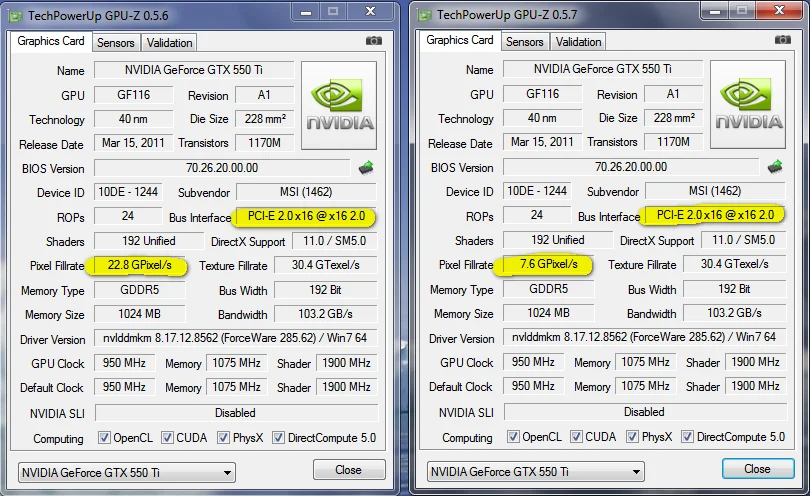Viewport: 810px width, 496px height.
Task: Minimize the GPU-Z 0.5.6 window
Action: 306,11
